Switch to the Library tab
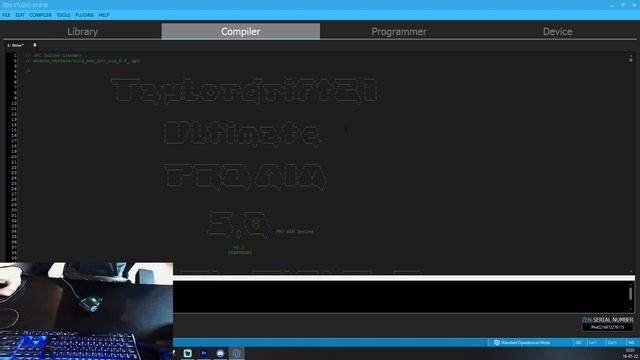Screen dimensions: 640x360 (82, 31)
